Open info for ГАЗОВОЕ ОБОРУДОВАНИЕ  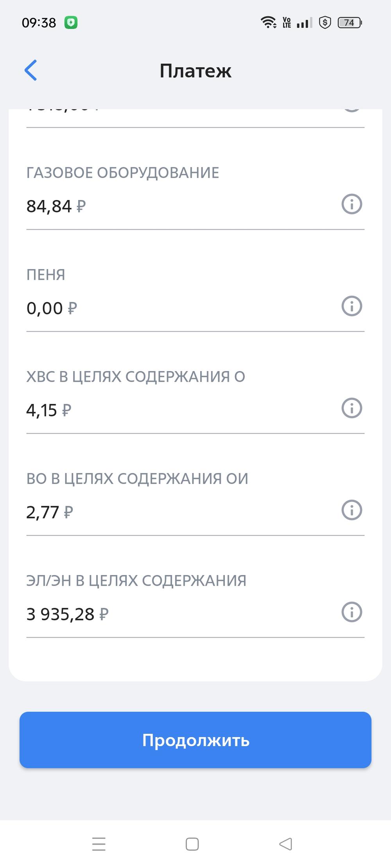(352, 204)
